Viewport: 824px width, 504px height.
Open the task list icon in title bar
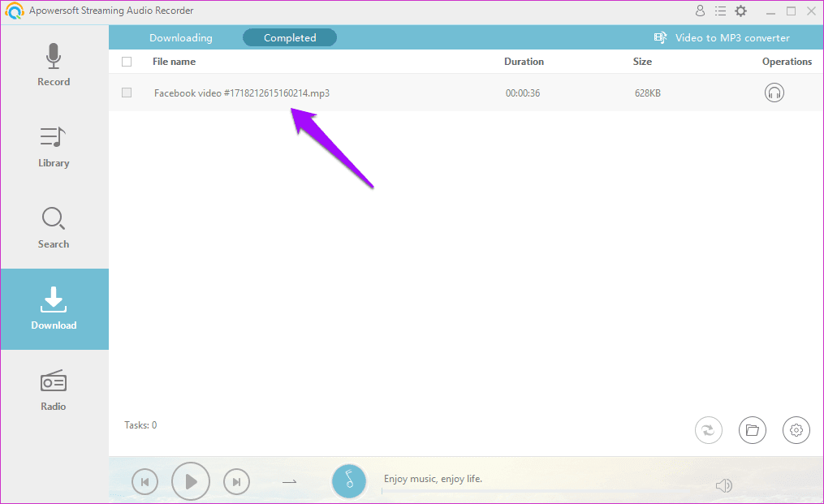tap(720, 11)
